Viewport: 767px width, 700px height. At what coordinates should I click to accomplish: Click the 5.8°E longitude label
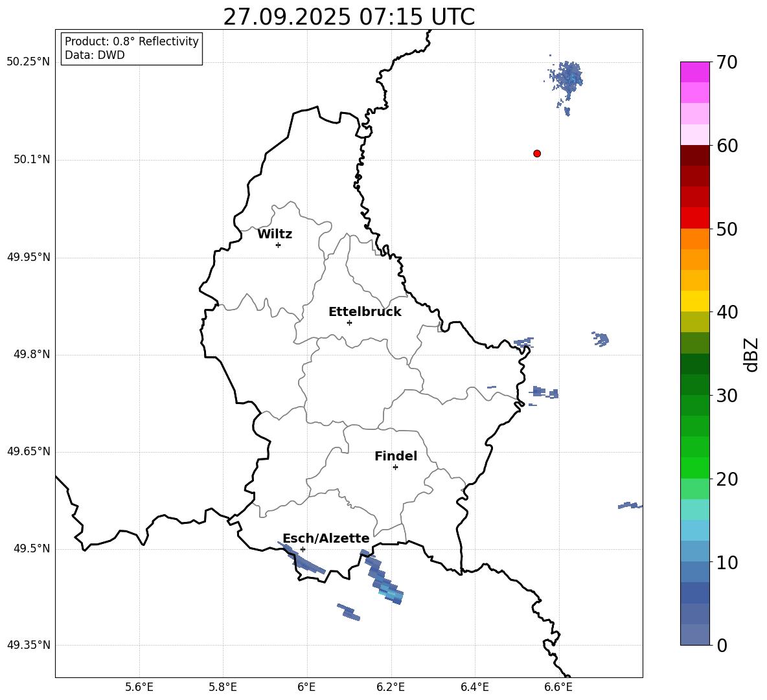click(223, 687)
